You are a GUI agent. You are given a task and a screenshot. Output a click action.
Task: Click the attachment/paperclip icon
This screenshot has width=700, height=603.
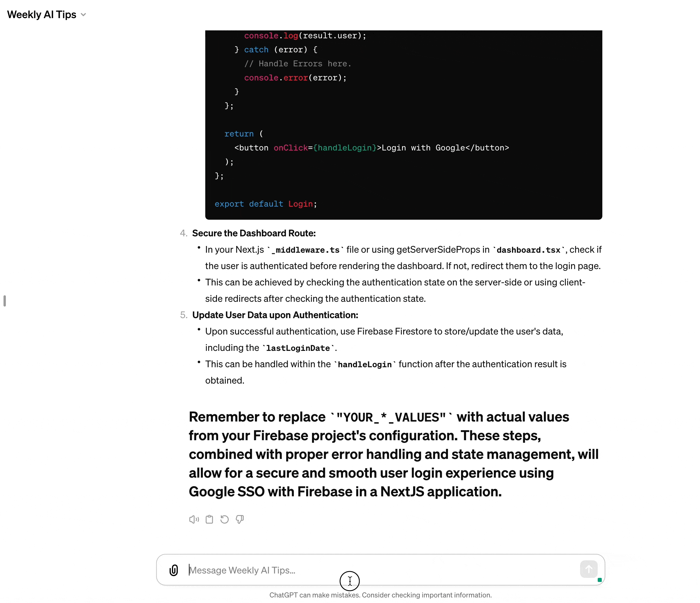[173, 569]
